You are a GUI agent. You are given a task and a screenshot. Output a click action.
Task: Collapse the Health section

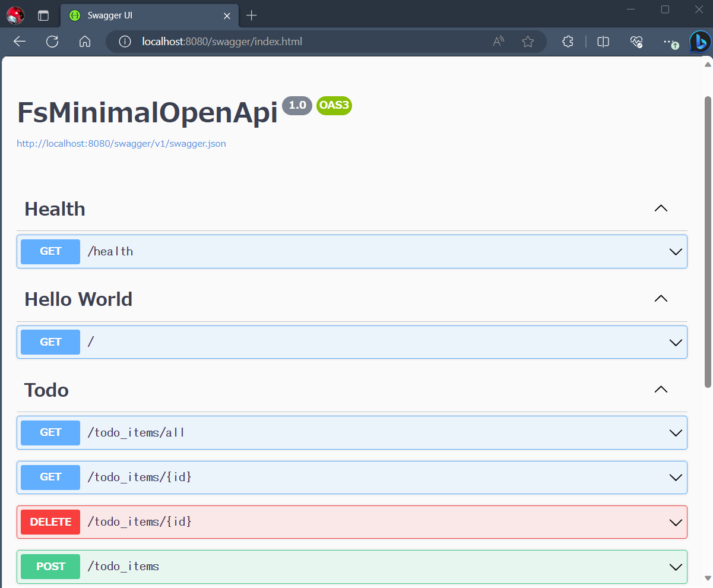point(661,208)
